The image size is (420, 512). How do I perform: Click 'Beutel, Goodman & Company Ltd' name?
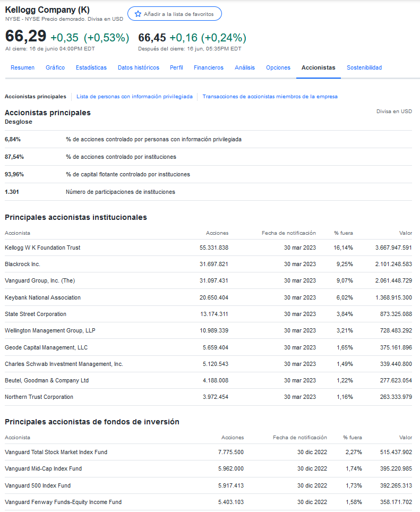point(47,381)
